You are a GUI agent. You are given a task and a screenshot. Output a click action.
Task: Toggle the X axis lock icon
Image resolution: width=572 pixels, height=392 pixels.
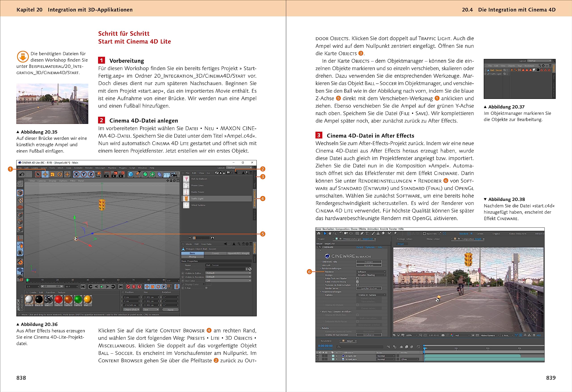77,174
